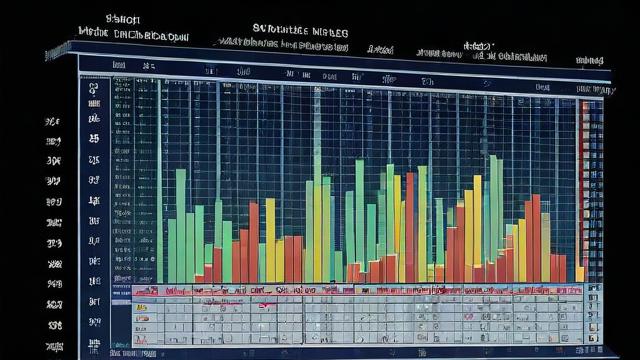The height and width of the screenshot is (360, 640).
Task: Select the yellow bar at left-center of chart
Action: pyautogui.click(x=270, y=240)
